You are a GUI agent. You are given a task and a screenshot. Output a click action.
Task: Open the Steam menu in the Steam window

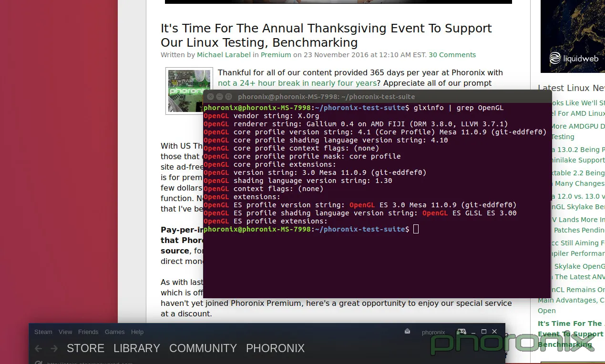coord(43,332)
